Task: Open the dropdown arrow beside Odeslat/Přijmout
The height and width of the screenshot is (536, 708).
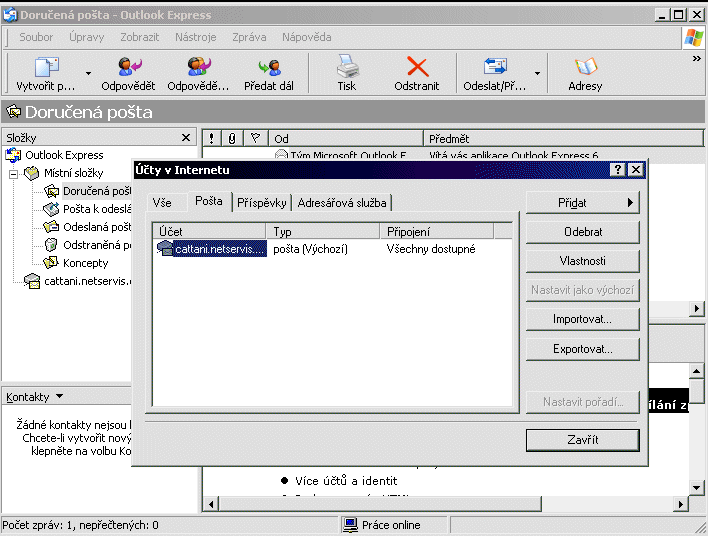Action: click(537, 73)
